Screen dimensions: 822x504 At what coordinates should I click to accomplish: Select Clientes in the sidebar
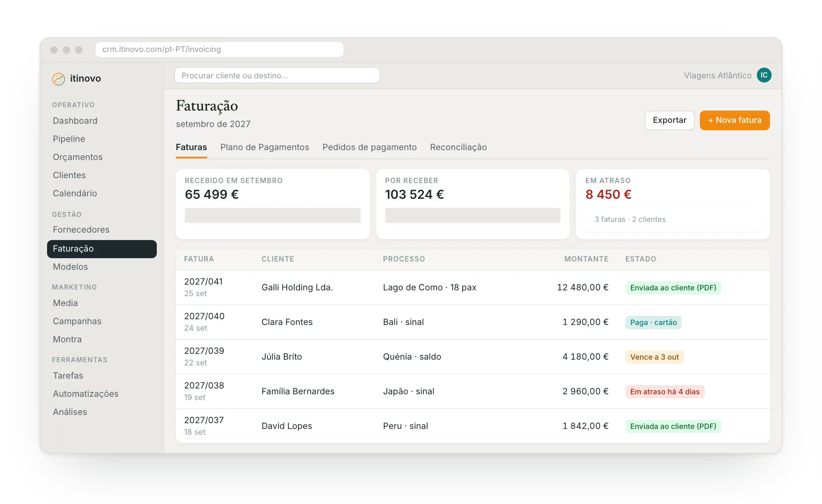[69, 175]
